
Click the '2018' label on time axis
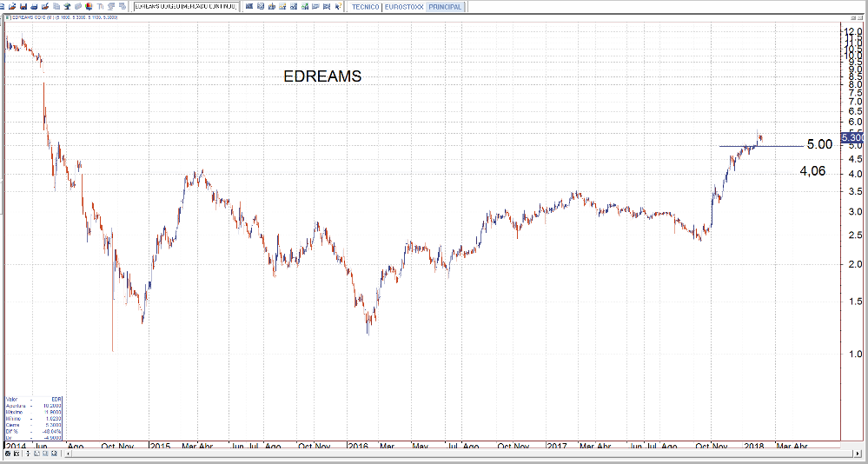point(752,446)
